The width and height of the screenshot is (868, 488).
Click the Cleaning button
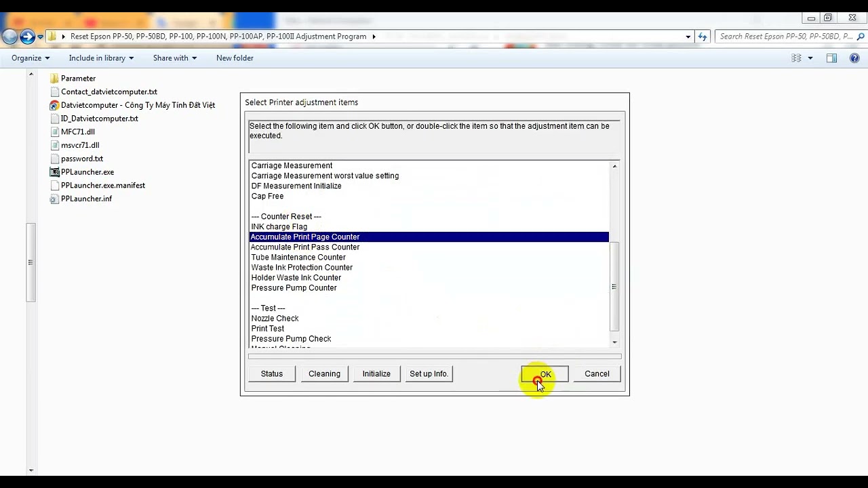pos(324,374)
